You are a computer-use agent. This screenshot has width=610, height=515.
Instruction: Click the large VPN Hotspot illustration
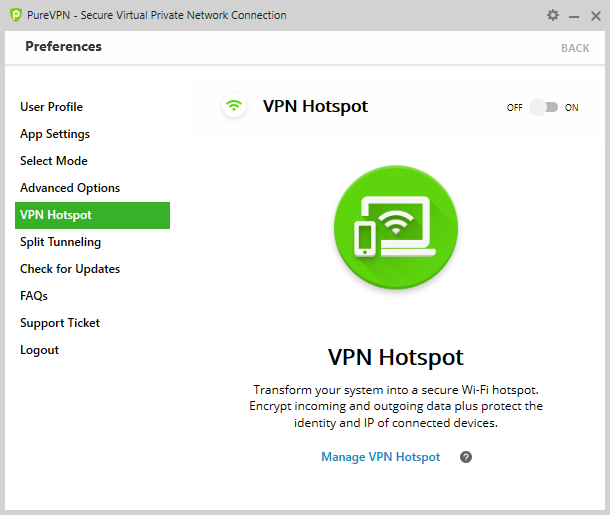pos(396,228)
